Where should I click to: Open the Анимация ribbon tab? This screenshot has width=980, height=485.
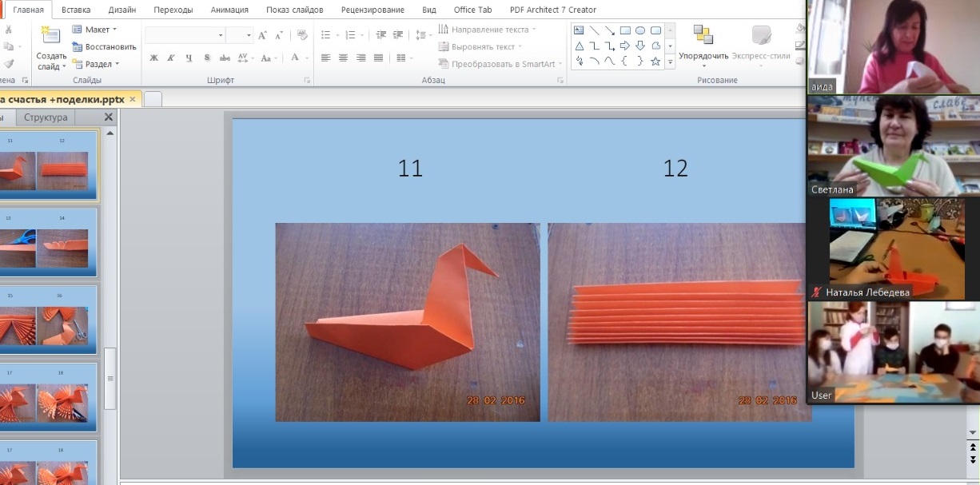[x=229, y=10]
